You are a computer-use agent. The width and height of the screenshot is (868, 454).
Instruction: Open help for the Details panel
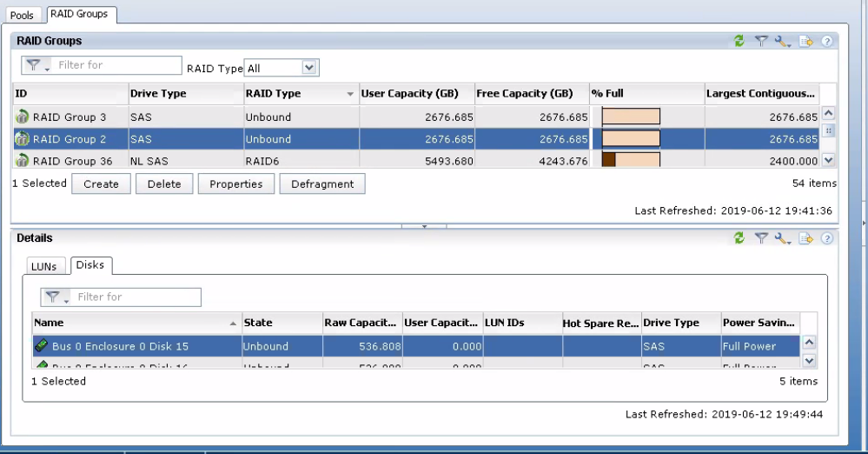pos(827,238)
